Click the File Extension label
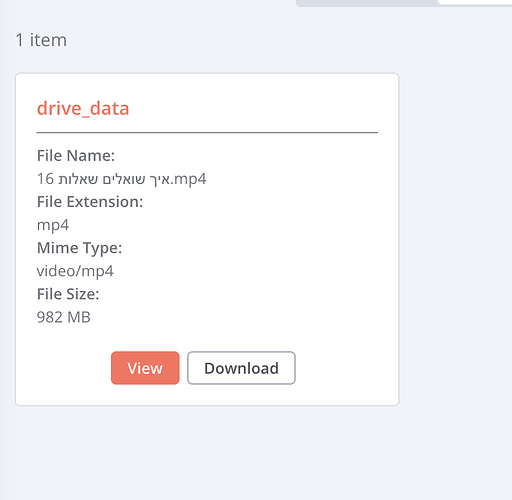Image resolution: width=512 pixels, height=500 pixels. point(90,202)
